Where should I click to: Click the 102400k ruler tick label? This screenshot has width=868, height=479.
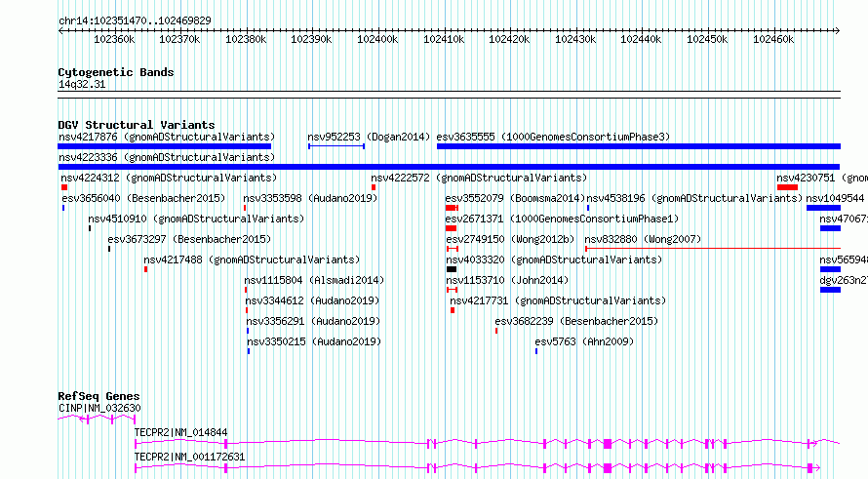click(377, 39)
